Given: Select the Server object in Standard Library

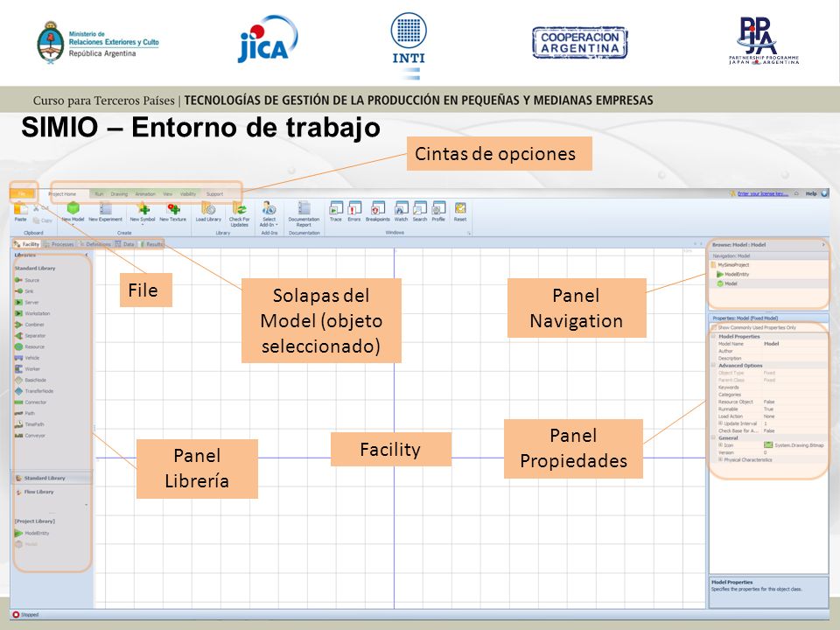Looking at the screenshot, I should 27,303.
